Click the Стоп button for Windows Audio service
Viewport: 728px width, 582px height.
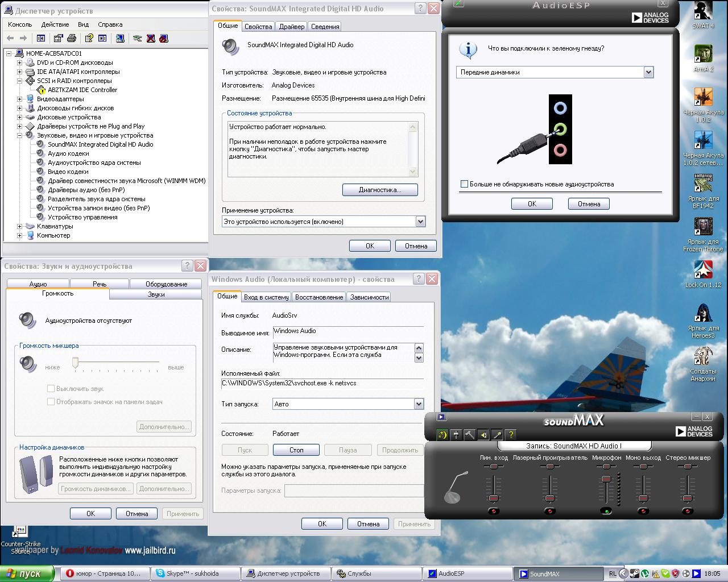coord(296,450)
